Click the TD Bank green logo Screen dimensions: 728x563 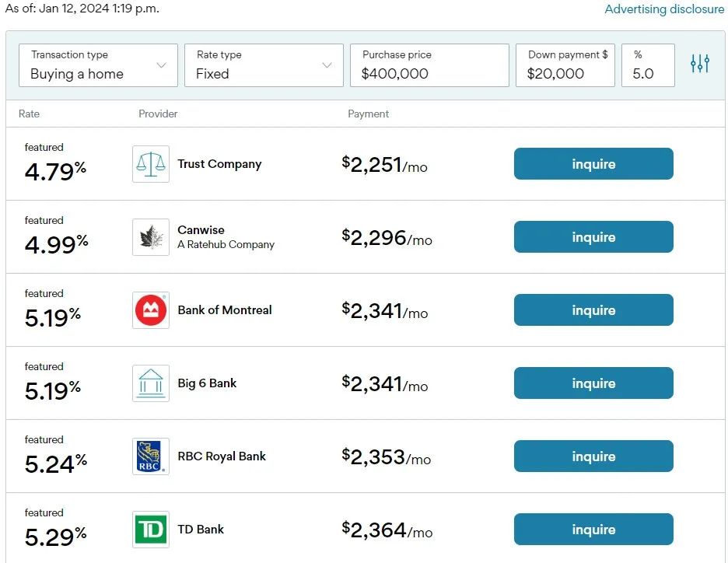[x=151, y=530]
